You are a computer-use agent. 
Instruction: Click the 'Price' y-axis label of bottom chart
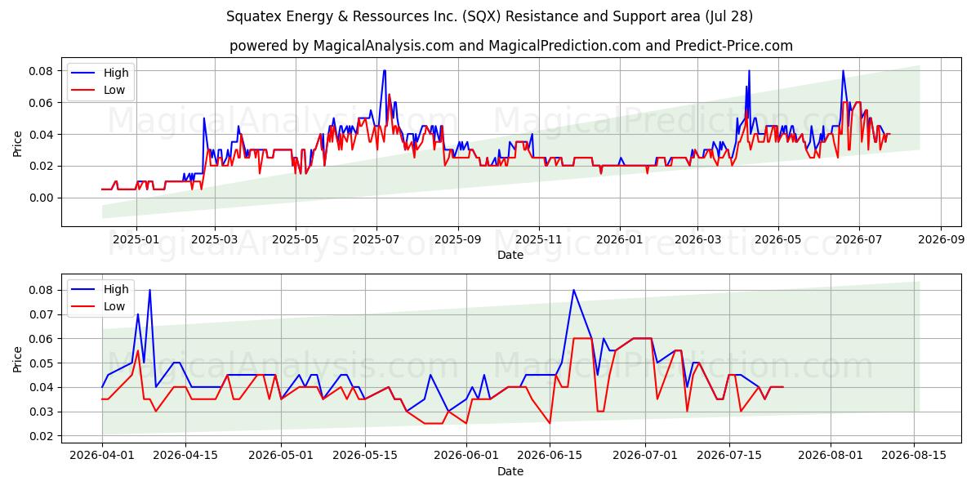pos(18,358)
